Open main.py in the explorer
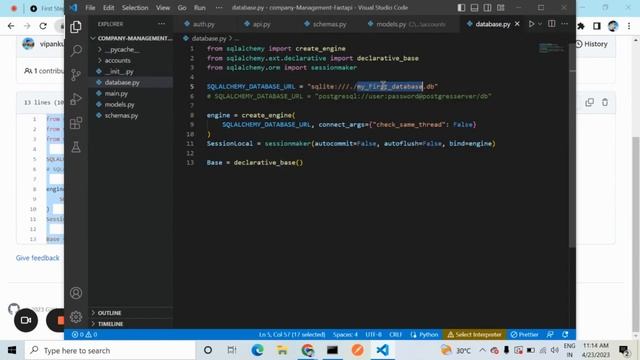 116,93
